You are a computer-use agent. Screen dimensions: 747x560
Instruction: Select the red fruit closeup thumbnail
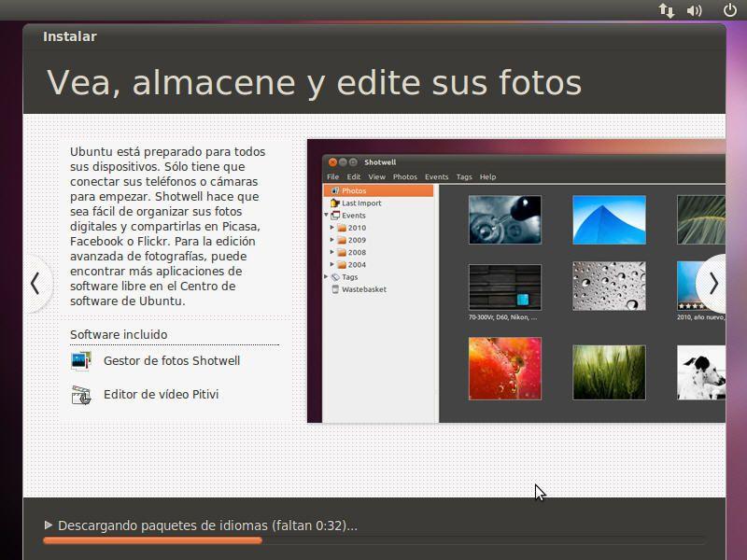click(504, 369)
